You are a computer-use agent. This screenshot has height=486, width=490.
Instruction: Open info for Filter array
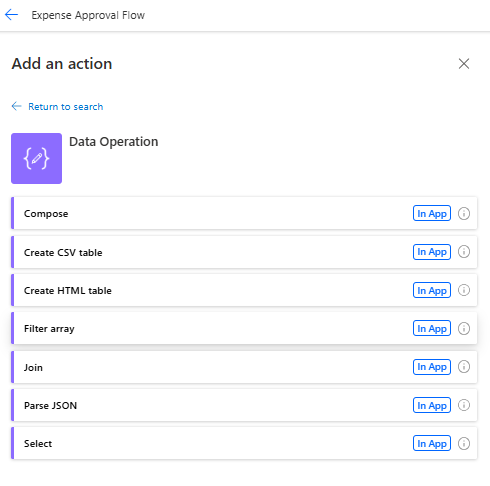click(x=464, y=328)
